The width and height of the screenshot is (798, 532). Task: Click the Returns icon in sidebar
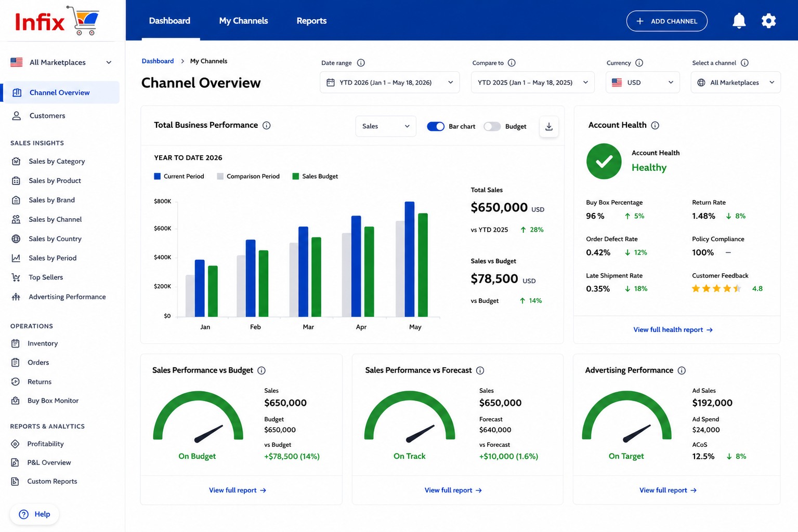pos(16,382)
